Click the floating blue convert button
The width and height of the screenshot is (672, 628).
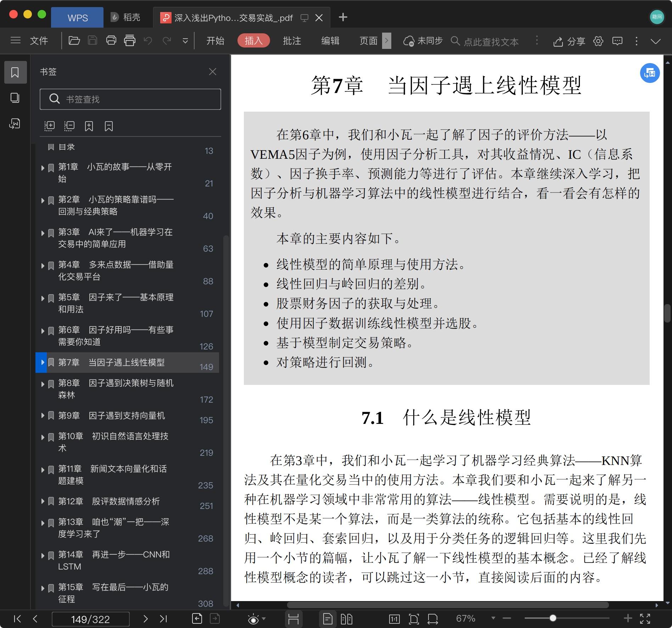(x=650, y=73)
